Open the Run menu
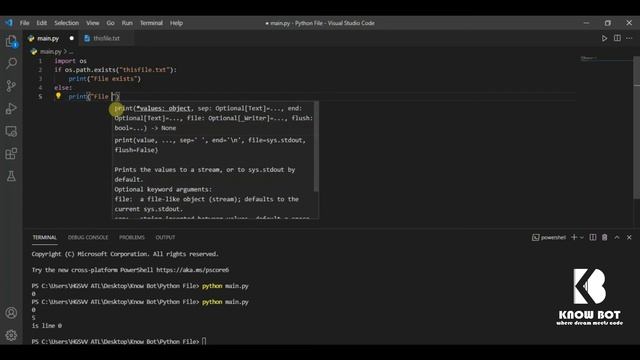 point(127,23)
